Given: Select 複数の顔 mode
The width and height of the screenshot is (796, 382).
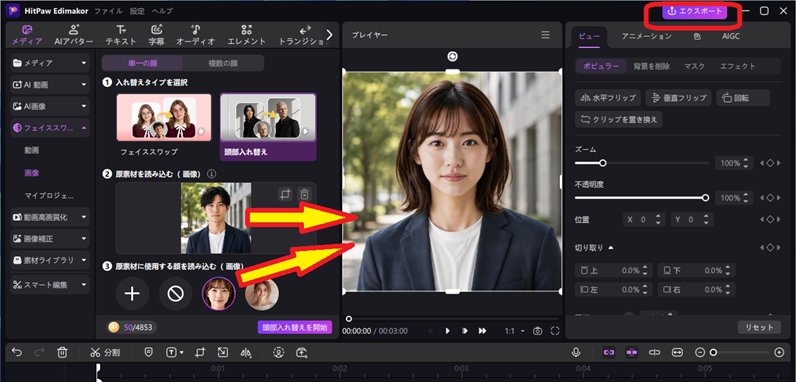Looking at the screenshot, I should pos(223,63).
